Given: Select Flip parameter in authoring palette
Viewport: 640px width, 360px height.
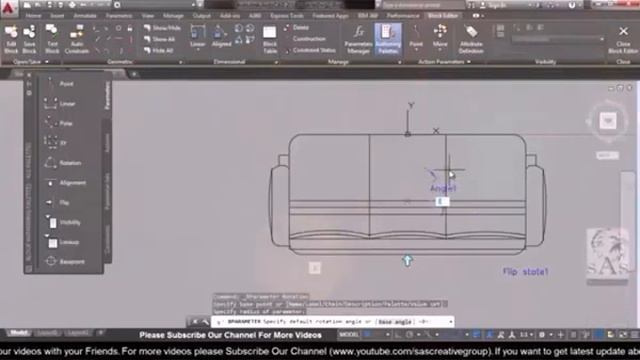Looking at the screenshot, I should (57, 202).
